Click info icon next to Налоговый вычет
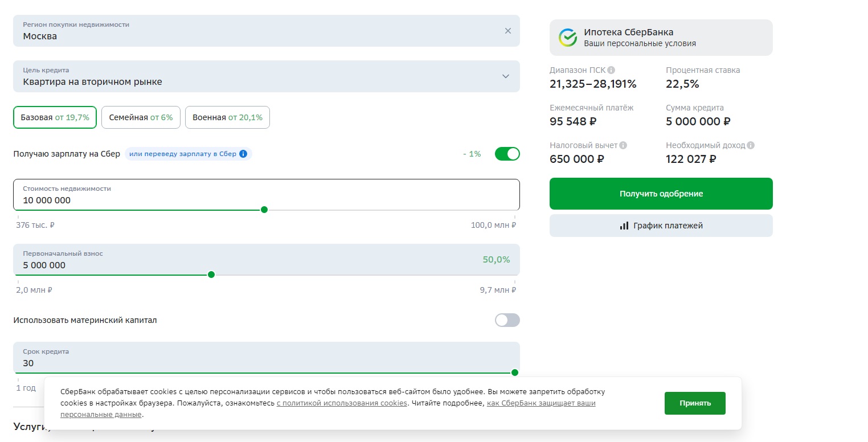The height and width of the screenshot is (442, 868). click(x=623, y=145)
